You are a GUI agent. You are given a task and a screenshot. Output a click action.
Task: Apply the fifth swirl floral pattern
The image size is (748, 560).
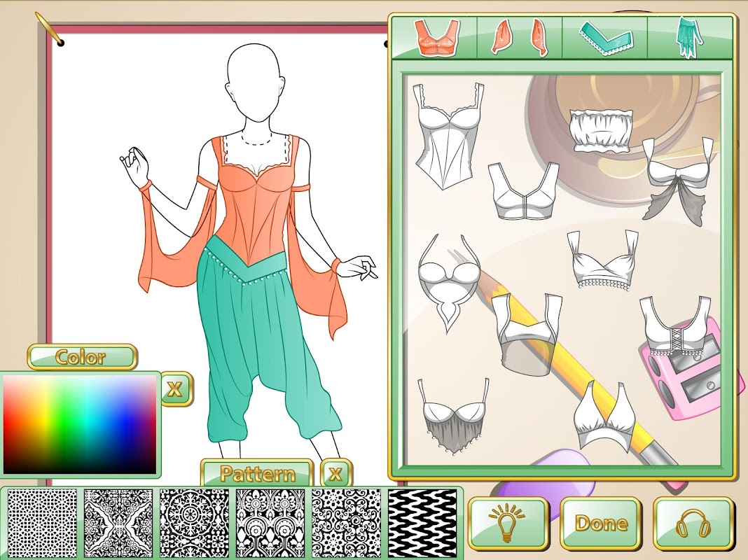[346, 522]
